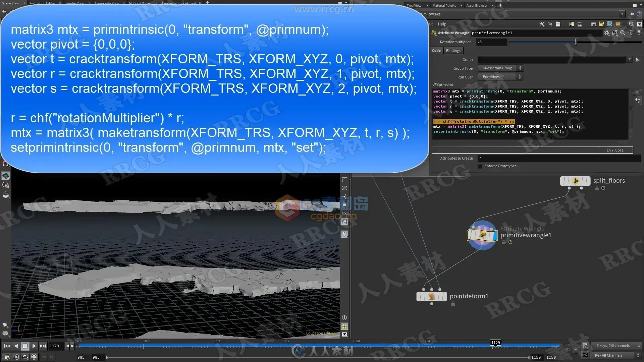
Task: Drag the RotationMultiplier slider value
Action: click(x=575, y=42)
